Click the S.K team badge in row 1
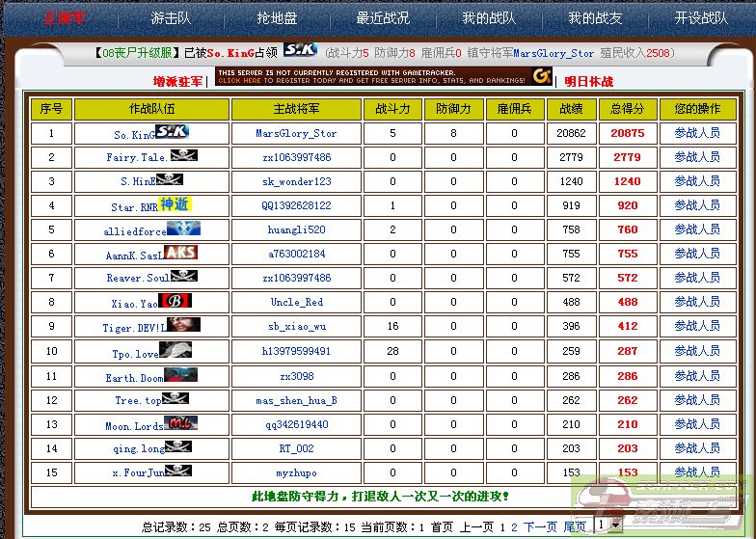This screenshot has width=756, height=539. [x=172, y=132]
